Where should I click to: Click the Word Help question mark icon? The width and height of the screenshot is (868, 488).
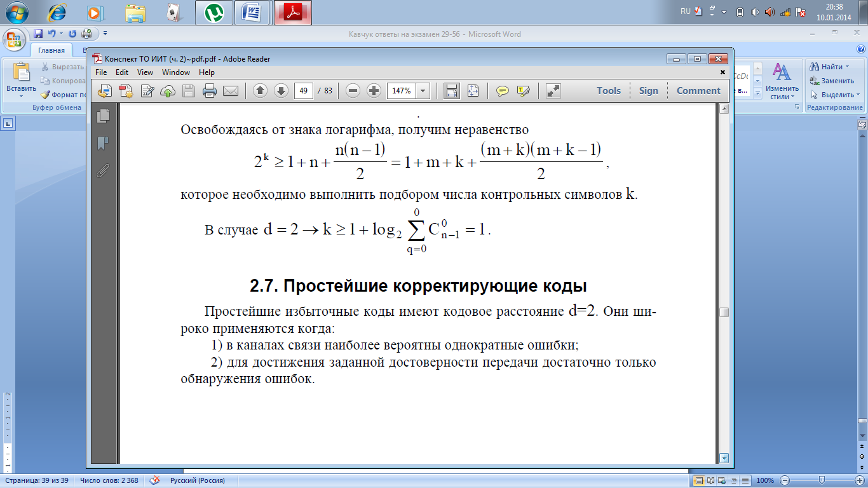[x=862, y=50]
